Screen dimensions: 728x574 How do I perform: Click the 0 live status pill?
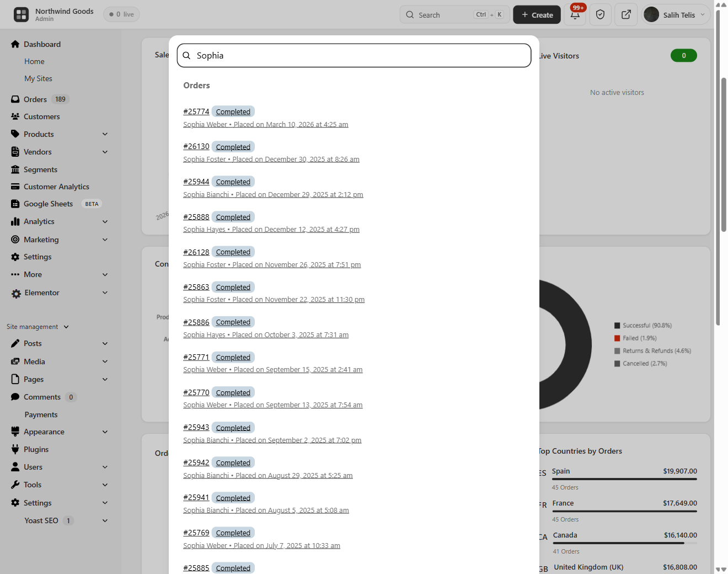[x=121, y=14]
